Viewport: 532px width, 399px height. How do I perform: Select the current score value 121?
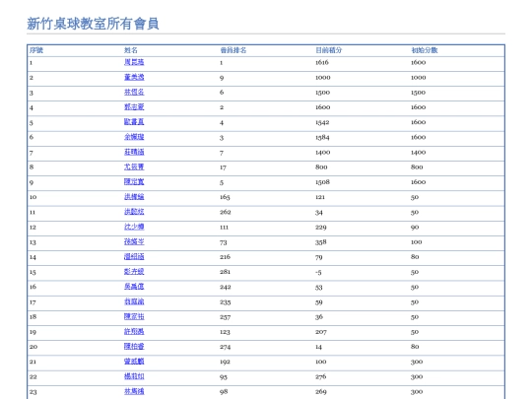point(320,197)
